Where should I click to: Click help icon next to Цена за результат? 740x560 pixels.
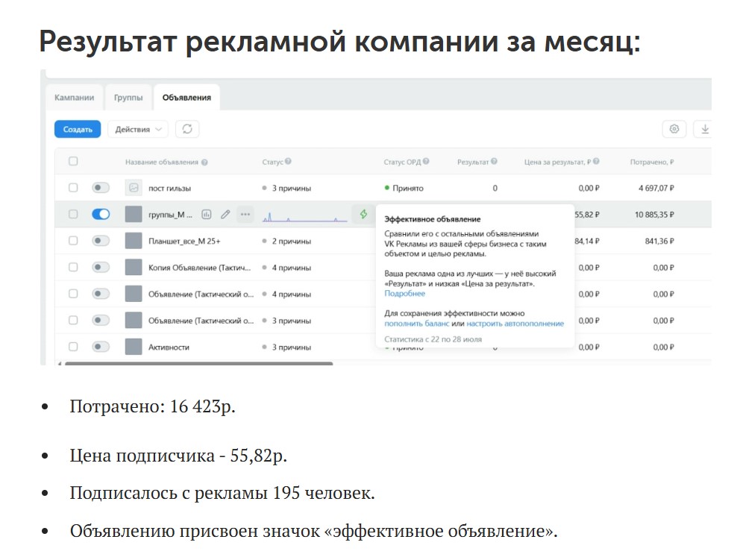pos(596,161)
